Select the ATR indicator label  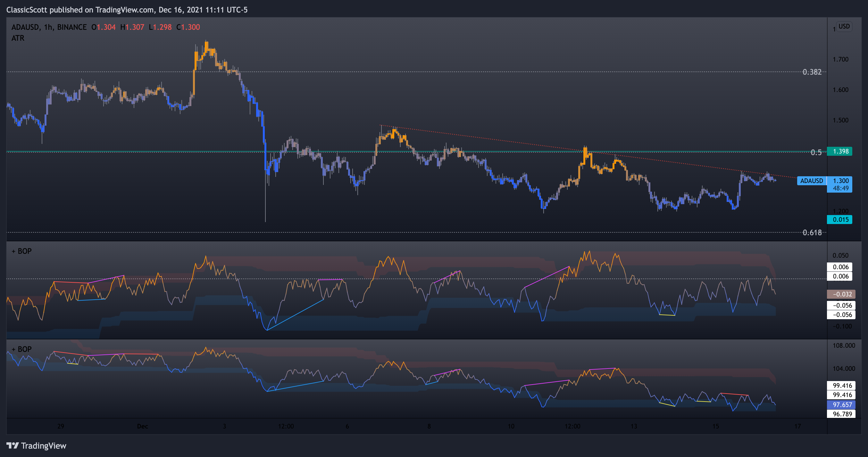pos(18,38)
